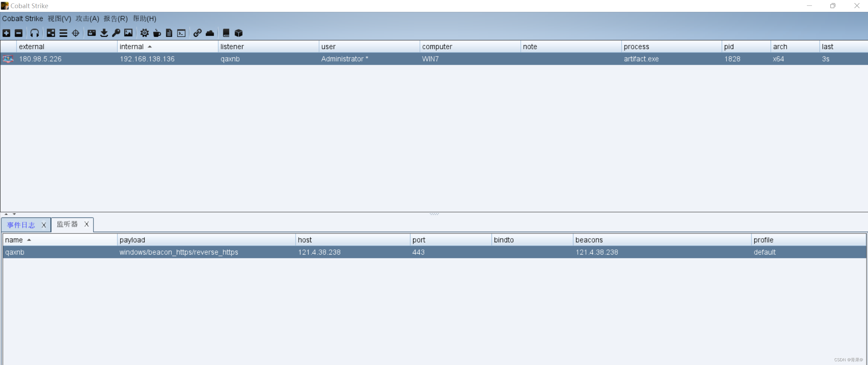Viewport: 868px width, 365px height.
Task: Open keystrokes via the key icon
Action: [x=116, y=33]
